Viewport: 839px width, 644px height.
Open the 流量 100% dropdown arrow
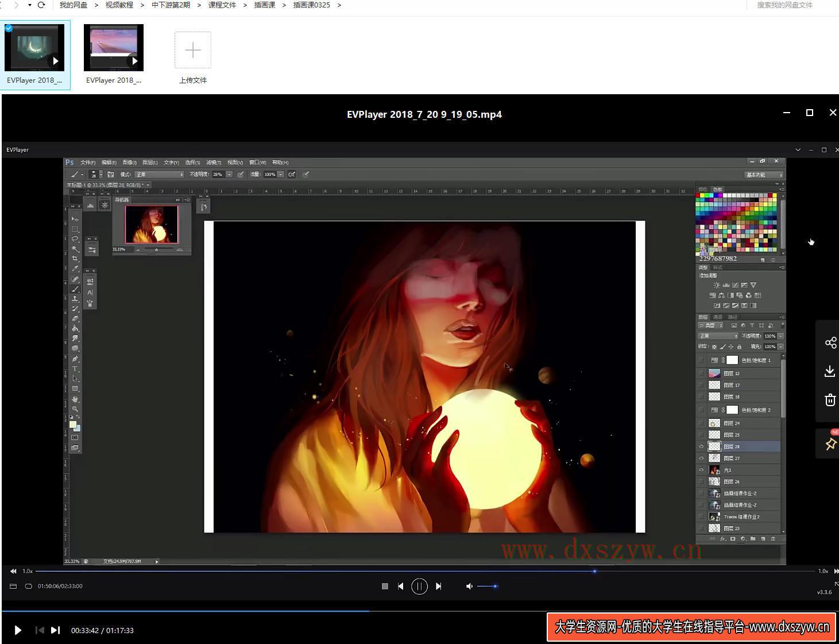click(x=281, y=175)
